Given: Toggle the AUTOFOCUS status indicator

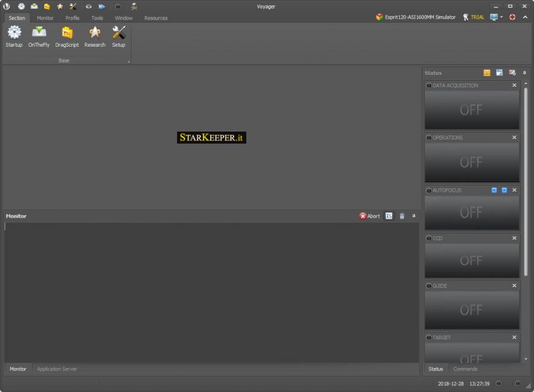Looking at the screenshot, I should point(429,190).
